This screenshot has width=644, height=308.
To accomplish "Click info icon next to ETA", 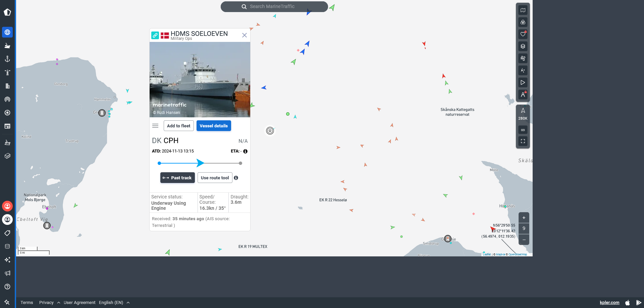I will pyautogui.click(x=246, y=151).
